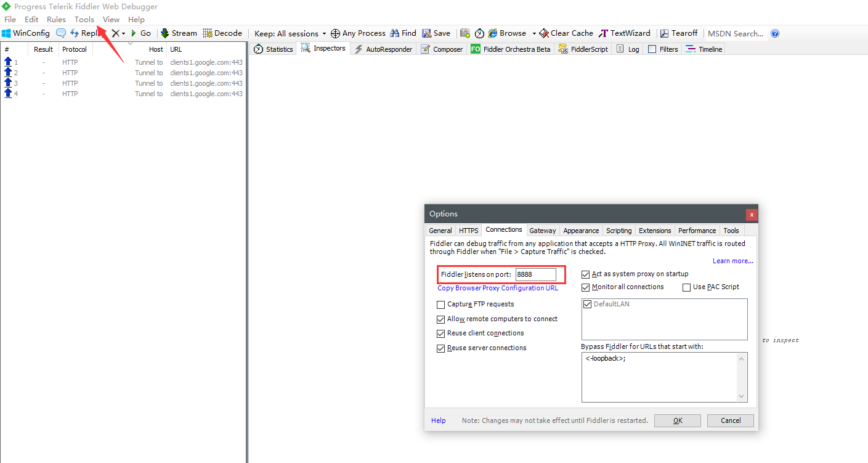Viewport: 868px width, 463px height.
Task: Open the Edit menu
Action: pos(31,20)
